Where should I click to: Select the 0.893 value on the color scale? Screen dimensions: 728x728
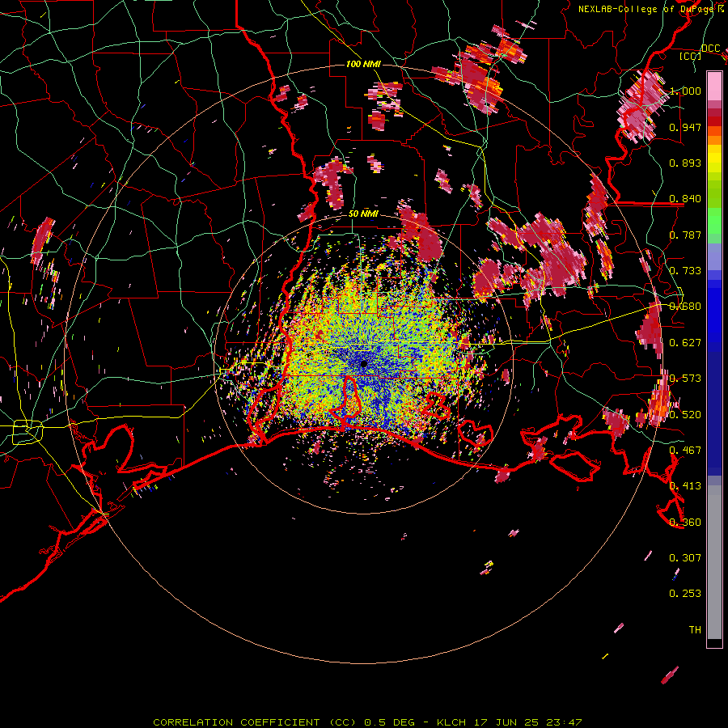click(x=685, y=163)
